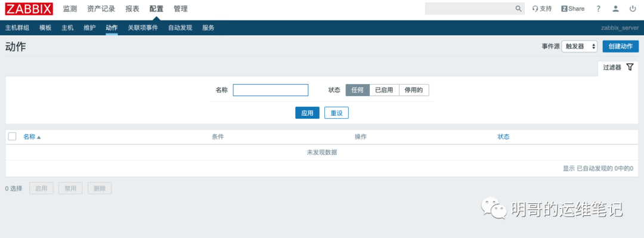The width and height of the screenshot is (644, 238).
Task: Open the 资产记录 top menu
Action: click(101, 8)
